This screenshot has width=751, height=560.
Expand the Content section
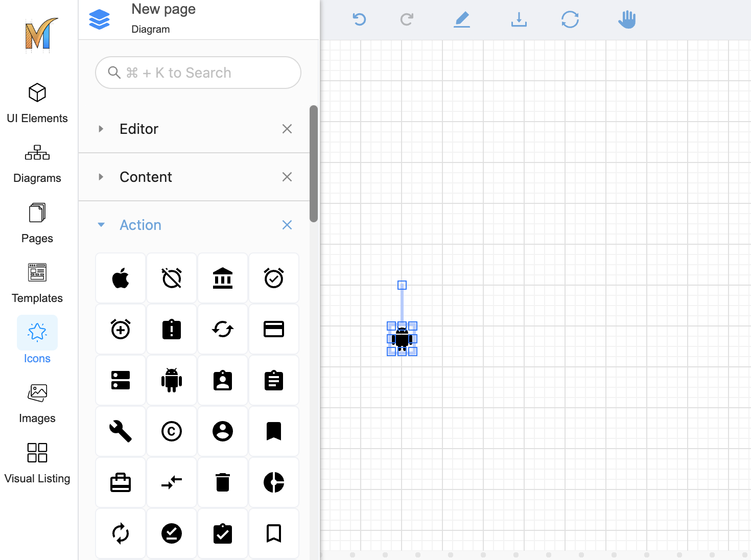[146, 177]
